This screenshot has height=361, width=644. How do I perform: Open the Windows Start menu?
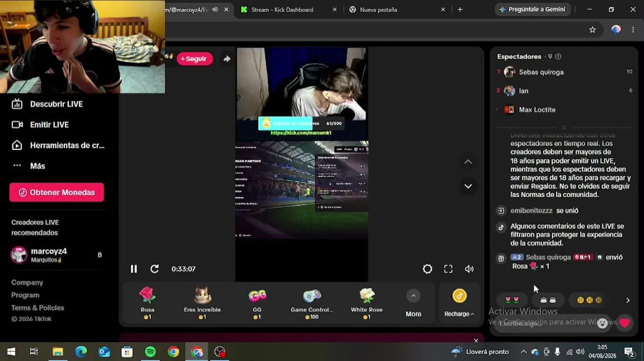pos(11,352)
